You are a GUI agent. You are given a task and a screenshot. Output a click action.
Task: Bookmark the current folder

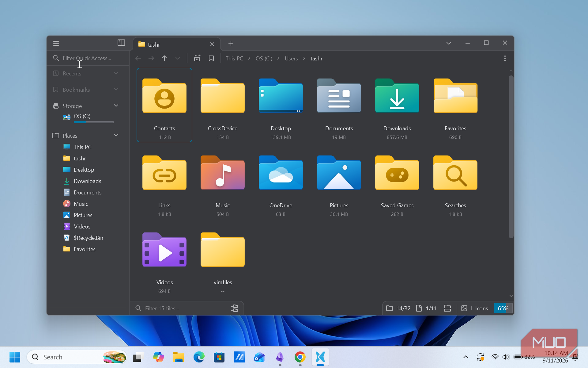point(211,58)
